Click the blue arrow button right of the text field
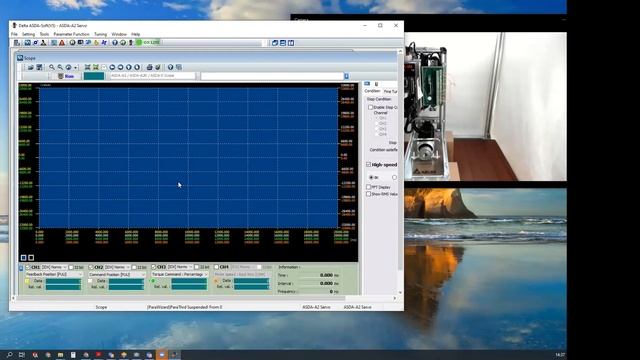The width and height of the screenshot is (640, 360). coord(346,76)
